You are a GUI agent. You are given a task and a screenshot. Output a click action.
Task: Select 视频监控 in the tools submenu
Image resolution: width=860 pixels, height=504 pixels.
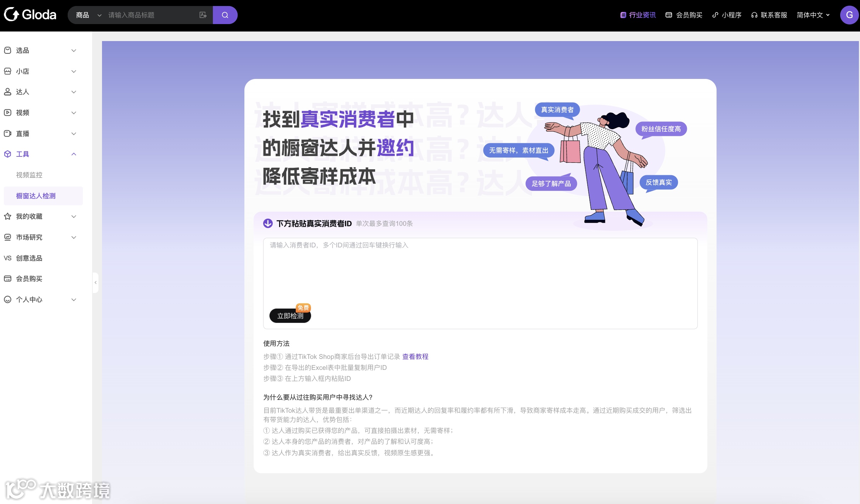click(x=29, y=175)
